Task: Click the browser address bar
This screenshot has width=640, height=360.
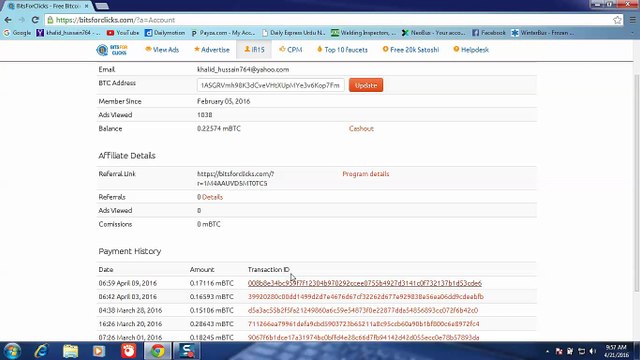Action: (330, 20)
